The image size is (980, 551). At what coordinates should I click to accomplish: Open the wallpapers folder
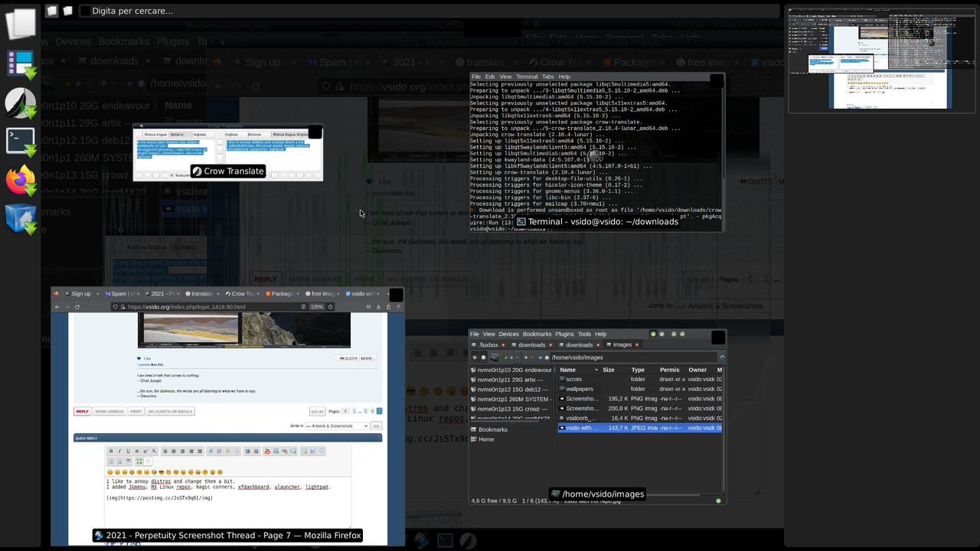(639, 389)
